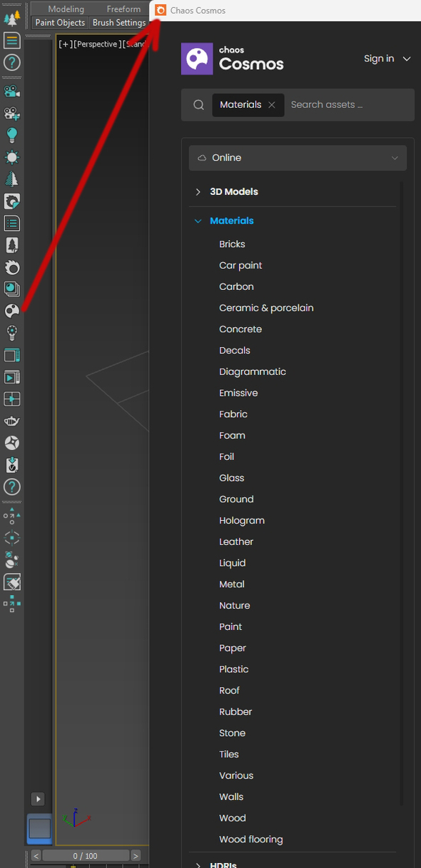The height and width of the screenshot is (868, 421).
Task: Click the dotted tree proxy icon
Action: click(x=12, y=179)
